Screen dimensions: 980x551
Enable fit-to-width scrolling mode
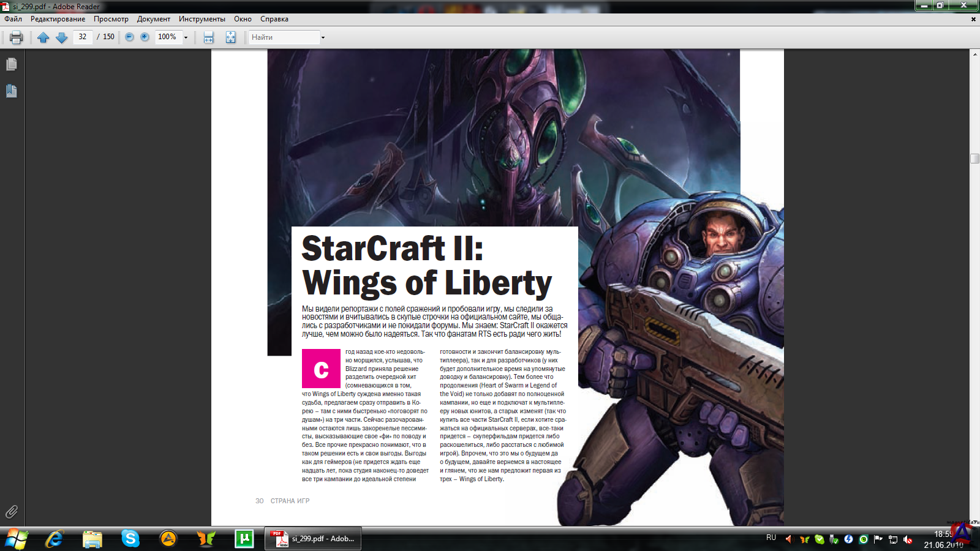(209, 37)
